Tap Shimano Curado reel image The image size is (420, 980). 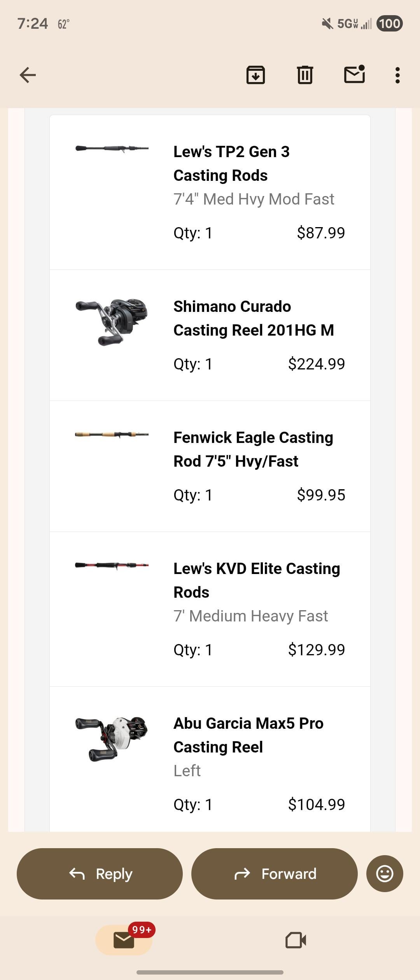pyautogui.click(x=112, y=322)
